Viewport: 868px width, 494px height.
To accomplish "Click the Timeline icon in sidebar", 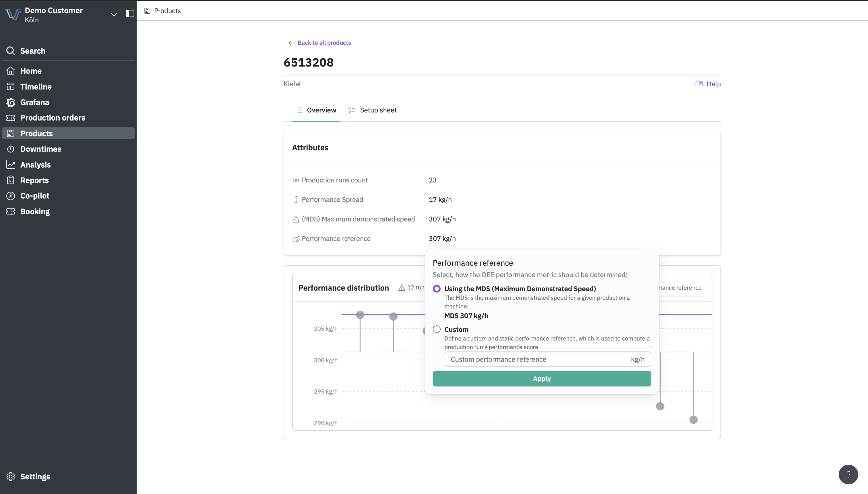I will click(11, 87).
